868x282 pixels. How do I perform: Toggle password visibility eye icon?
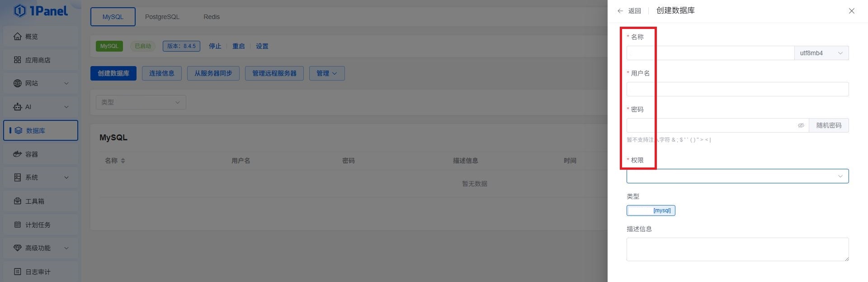[x=801, y=125]
